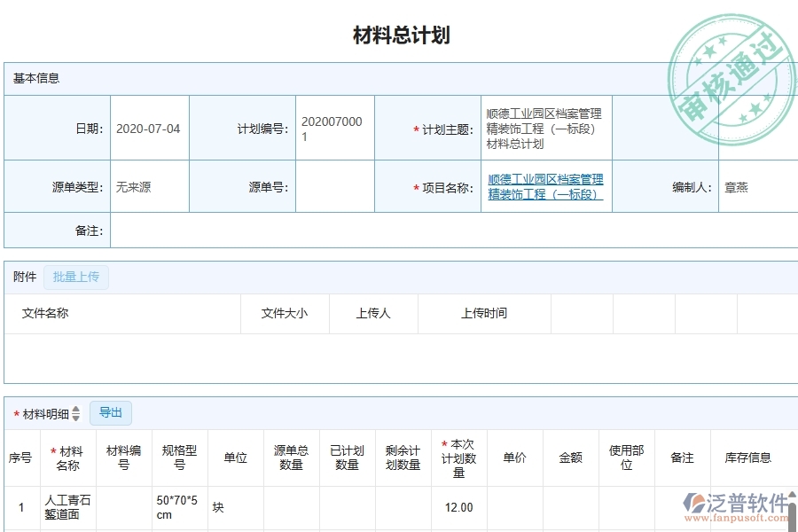This screenshot has height=532, width=798.
Task: Select material row 人工青石錾道面
Action: tap(68, 506)
